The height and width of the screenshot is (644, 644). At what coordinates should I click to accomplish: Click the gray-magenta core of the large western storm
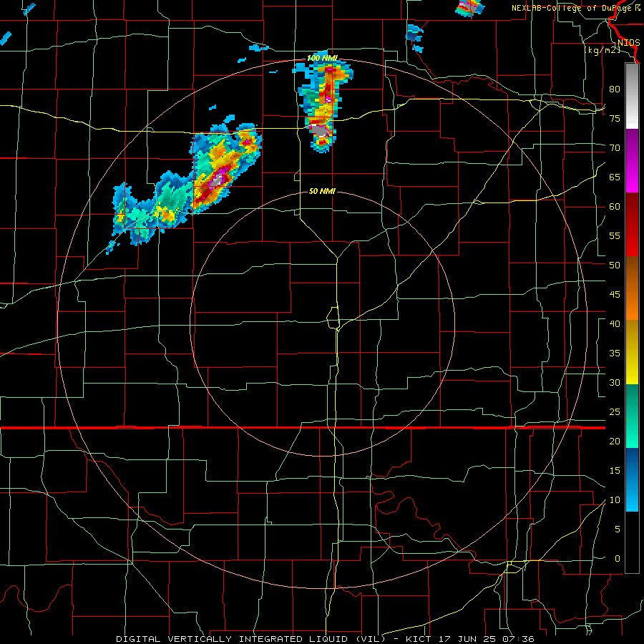click(x=218, y=178)
